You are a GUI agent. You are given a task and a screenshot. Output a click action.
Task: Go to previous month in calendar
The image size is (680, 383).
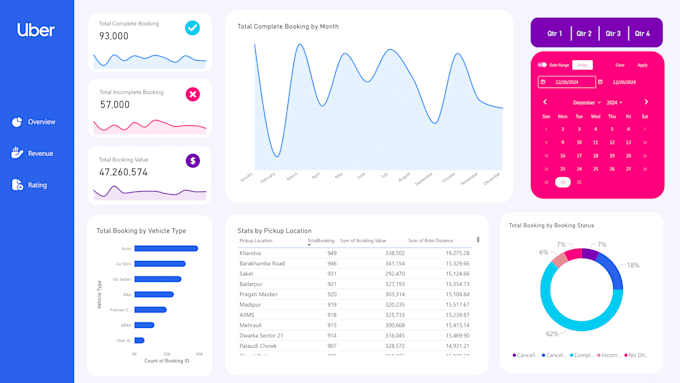pos(545,102)
